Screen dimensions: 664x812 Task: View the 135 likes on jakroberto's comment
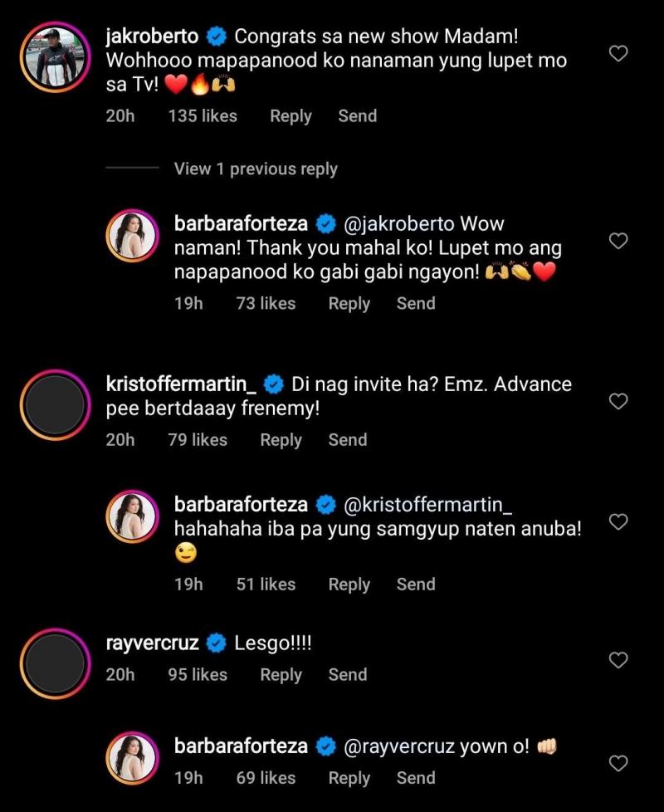coord(203,116)
